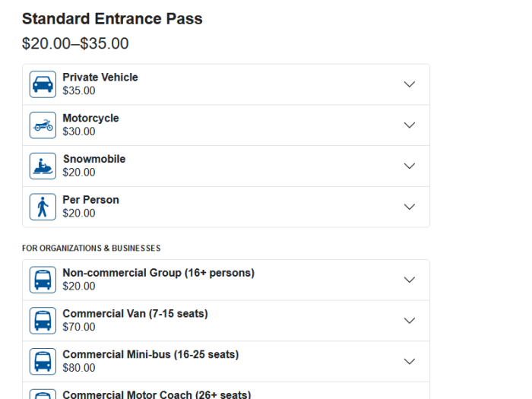
Task: Expand the Per Person chevron arrow
Action: (410, 207)
